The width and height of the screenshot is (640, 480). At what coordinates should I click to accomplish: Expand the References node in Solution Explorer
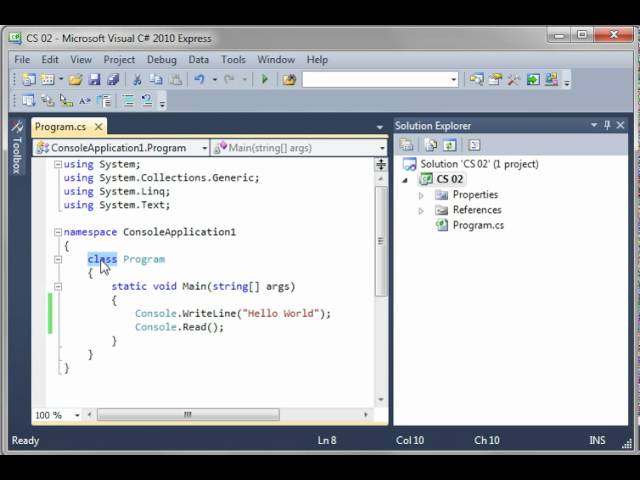pyautogui.click(x=421, y=211)
